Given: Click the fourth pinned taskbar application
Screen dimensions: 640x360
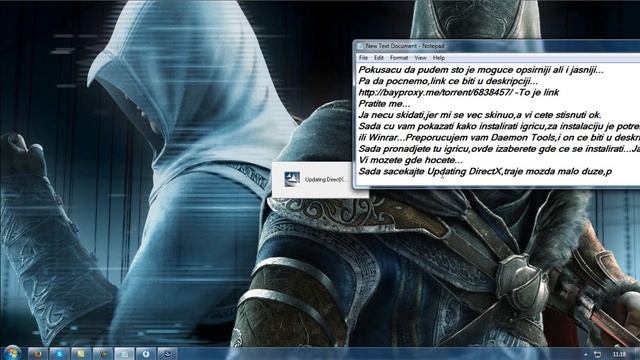Looking at the screenshot, I should [102, 353].
